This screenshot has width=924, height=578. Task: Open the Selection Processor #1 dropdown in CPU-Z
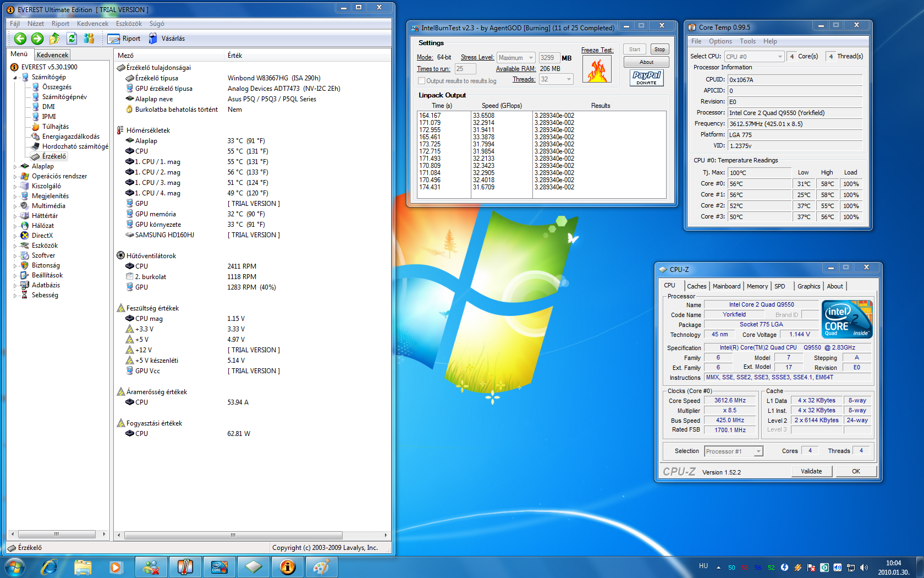pyautogui.click(x=733, y=451)
